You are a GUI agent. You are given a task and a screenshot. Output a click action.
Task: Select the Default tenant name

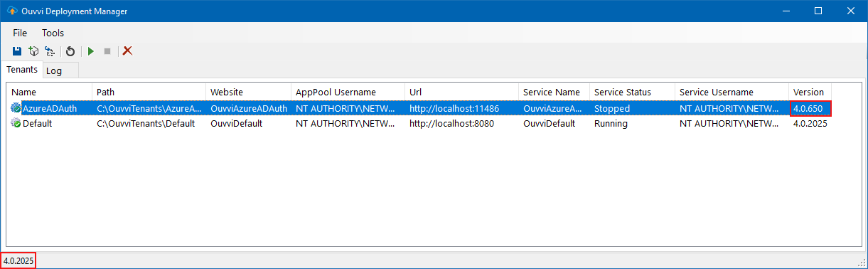(x=38, y=123)
